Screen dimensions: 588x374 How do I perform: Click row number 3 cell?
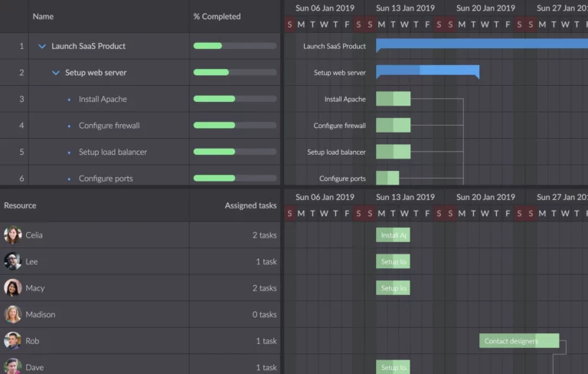coord(15,99)
